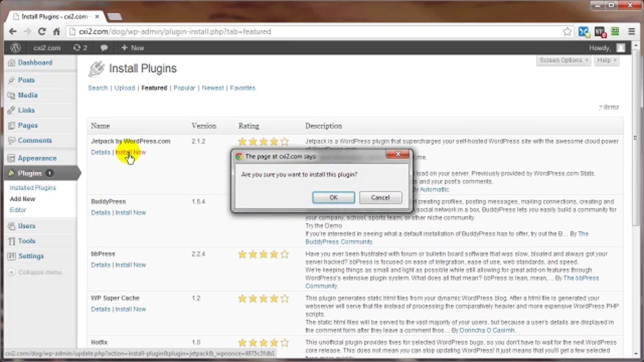Click the browser Home icon
The image size is (644, 362).
[x=56, y=31]
